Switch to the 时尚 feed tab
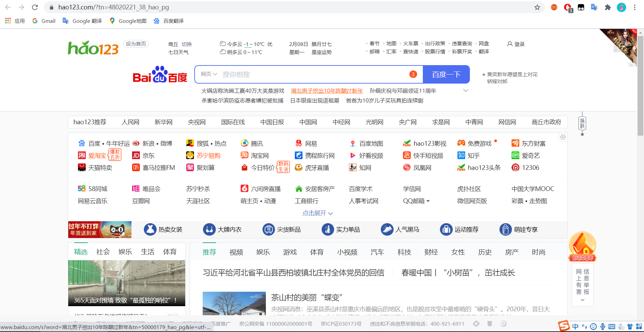Screen dimensions: 644x332 point(538,252)
